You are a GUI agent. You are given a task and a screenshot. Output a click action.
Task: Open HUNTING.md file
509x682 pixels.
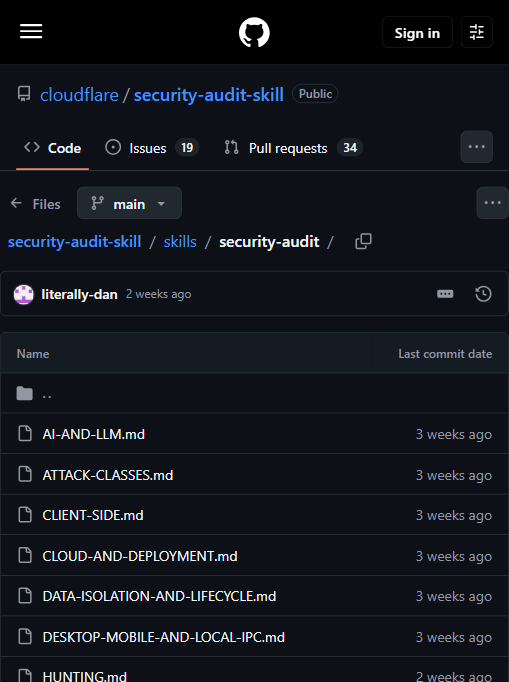tap(85, 676)
